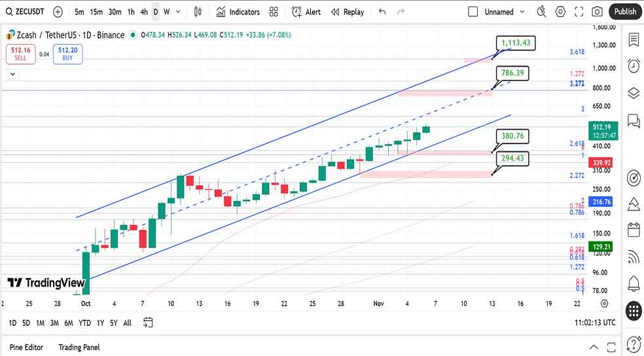644x356 pixels.
Task: Open the watchlist panel in right sidebar
Action: pos(633,40)
